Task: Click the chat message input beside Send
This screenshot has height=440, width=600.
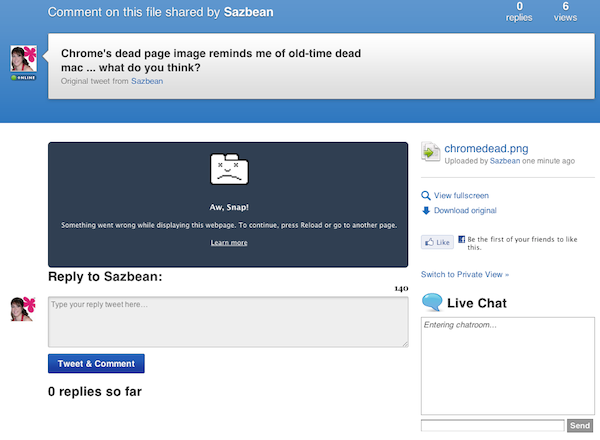Action: (x=492, y=426)
